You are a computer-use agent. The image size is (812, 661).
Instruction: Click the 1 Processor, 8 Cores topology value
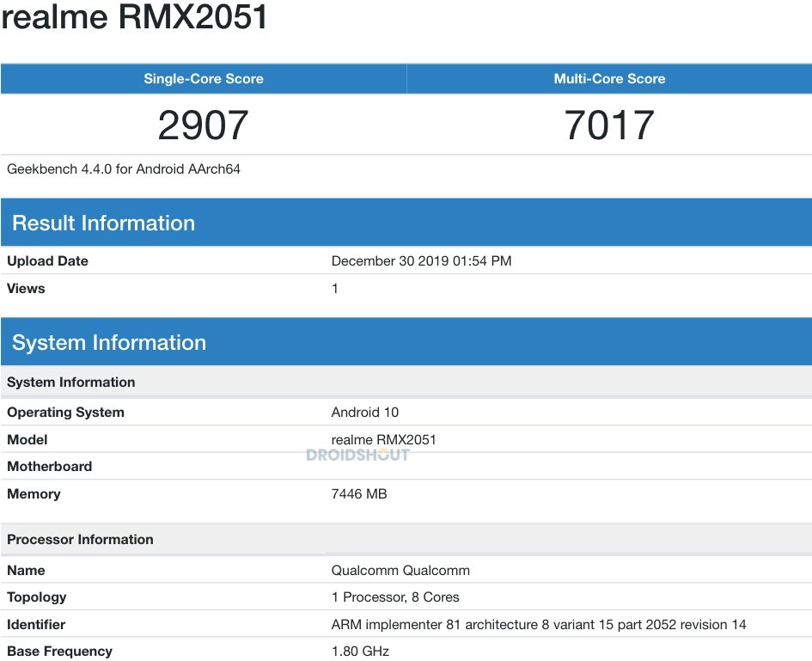[395, 597]
